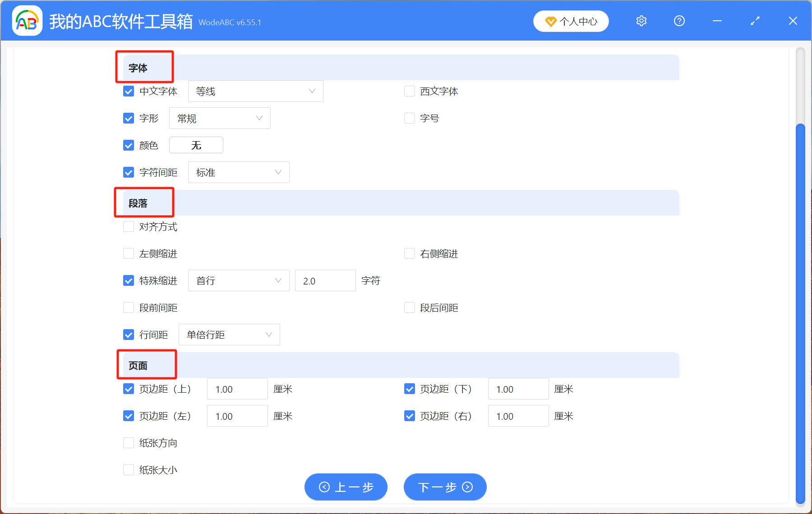This screenshot has height=514, width=812.
Task: Click the 下一步 next step button
Action: pyautogui.click(x=444, y=487)
